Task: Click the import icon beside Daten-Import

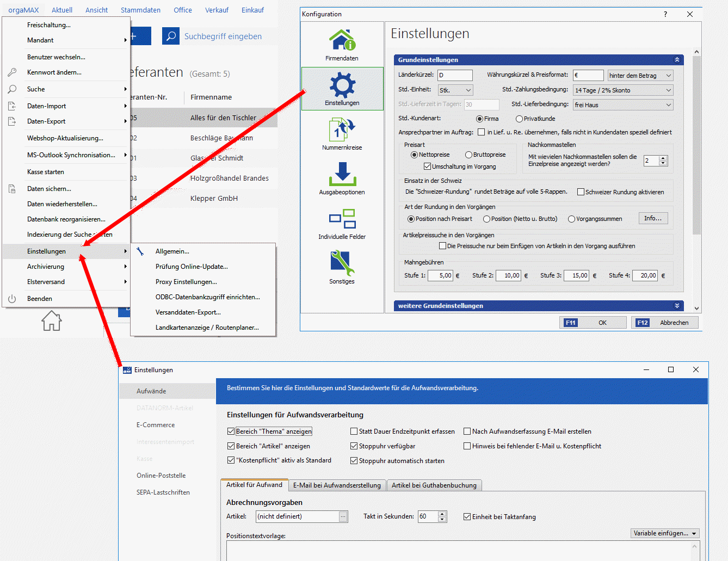Action: [x=12, y=106]
